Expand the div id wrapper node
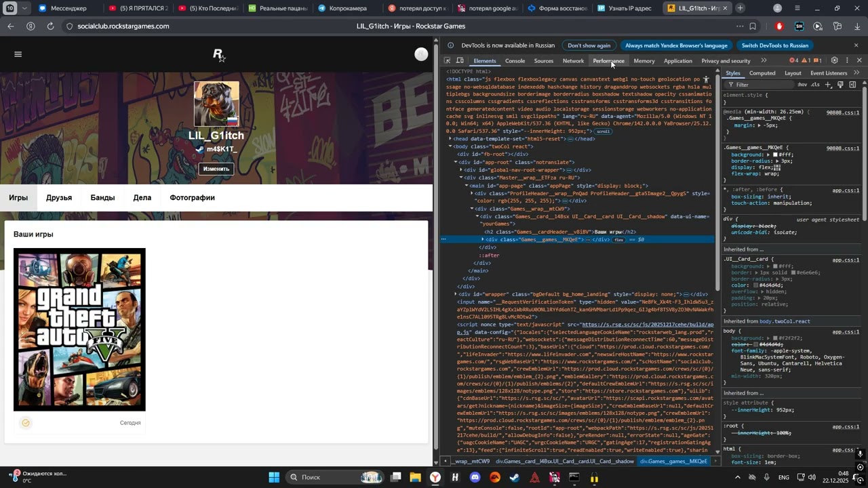The image size is (868, 488). coord(456,294)
